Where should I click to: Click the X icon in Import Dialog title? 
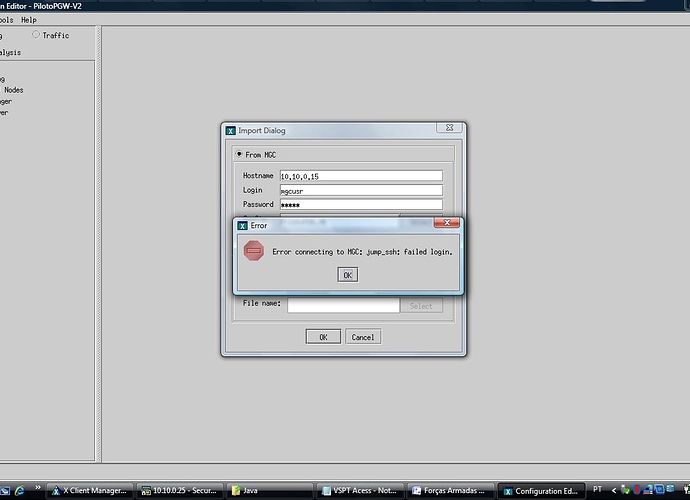[230, 131]
